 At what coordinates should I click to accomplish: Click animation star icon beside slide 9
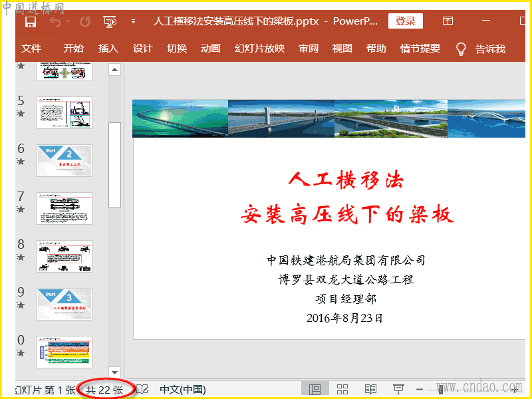[x=21, y=305]
